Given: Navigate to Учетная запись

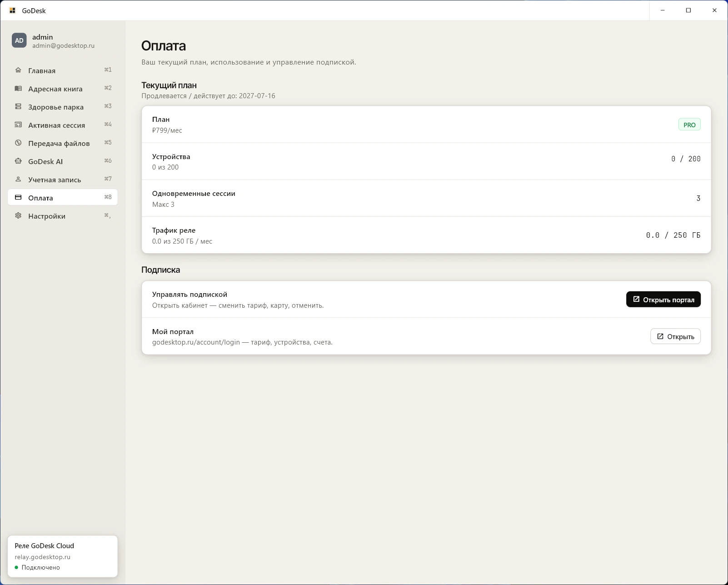Looking at the screenshot, I should pyautogui.click(x=63, y=179).
